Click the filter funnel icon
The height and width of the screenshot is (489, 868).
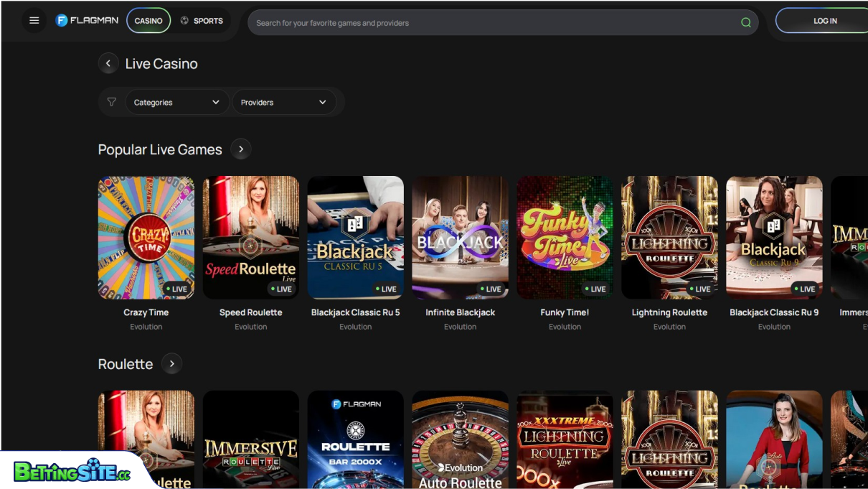[x=111, y=102]
